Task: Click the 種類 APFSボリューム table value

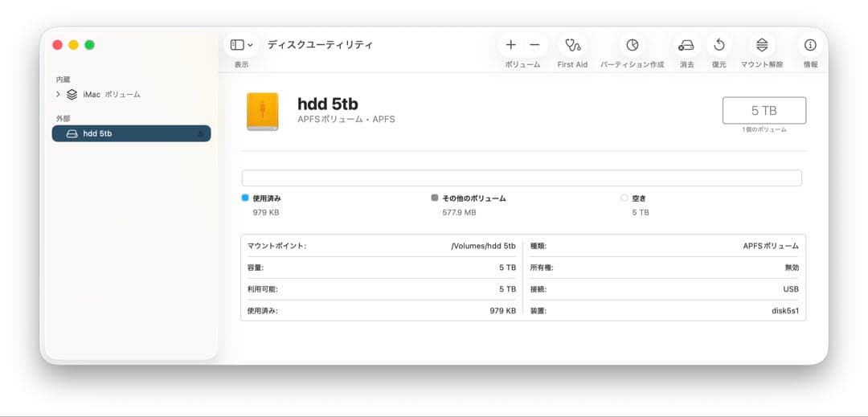Action: tap(771, 246)
